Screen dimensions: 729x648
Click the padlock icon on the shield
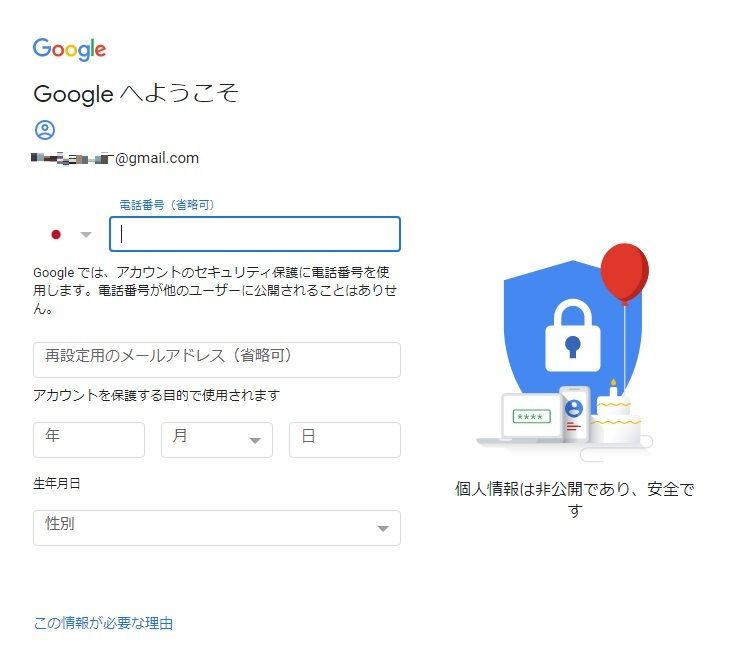coord(573,336)
